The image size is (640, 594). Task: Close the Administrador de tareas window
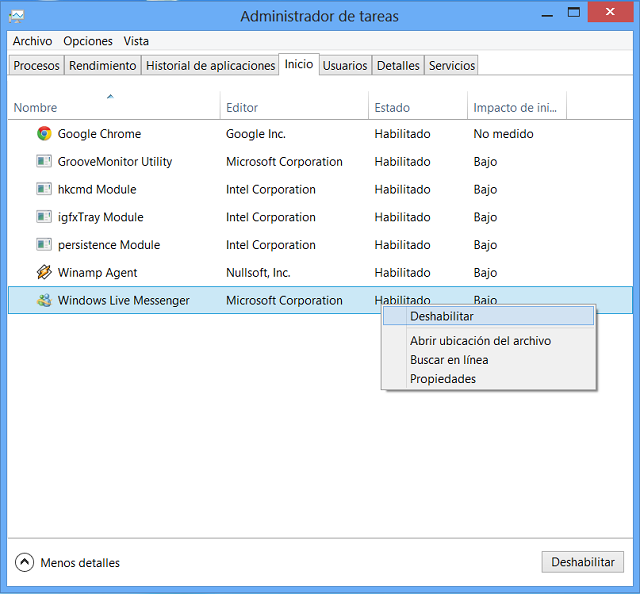pos(610,13)
